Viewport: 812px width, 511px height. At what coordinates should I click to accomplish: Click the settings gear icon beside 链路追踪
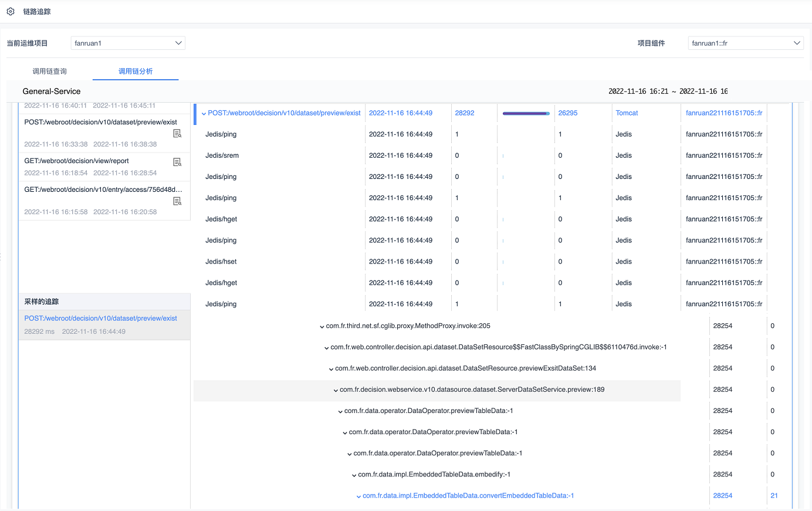11,12
